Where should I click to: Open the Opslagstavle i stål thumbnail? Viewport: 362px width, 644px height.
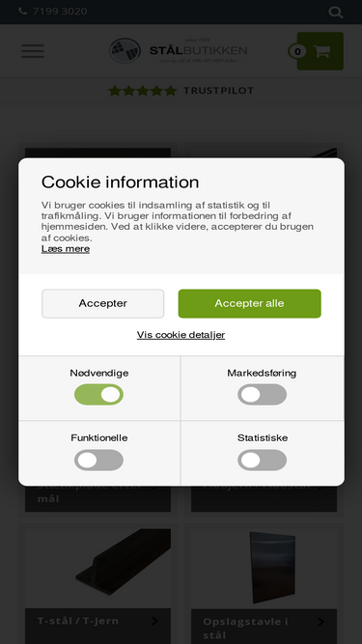tap(264, 569)
